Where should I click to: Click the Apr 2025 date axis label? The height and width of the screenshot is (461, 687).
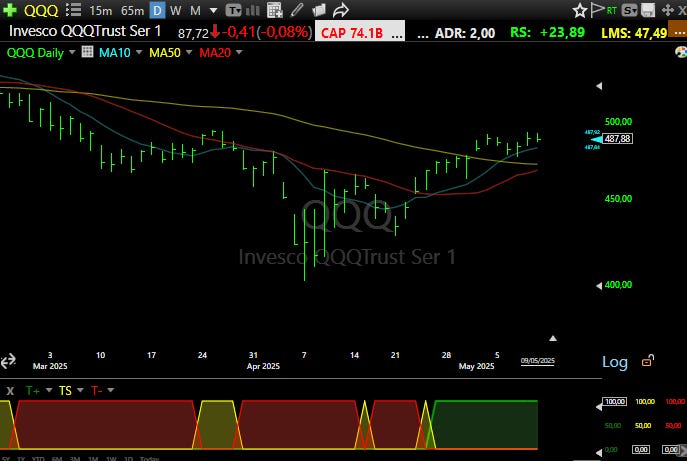click(263, 366)
